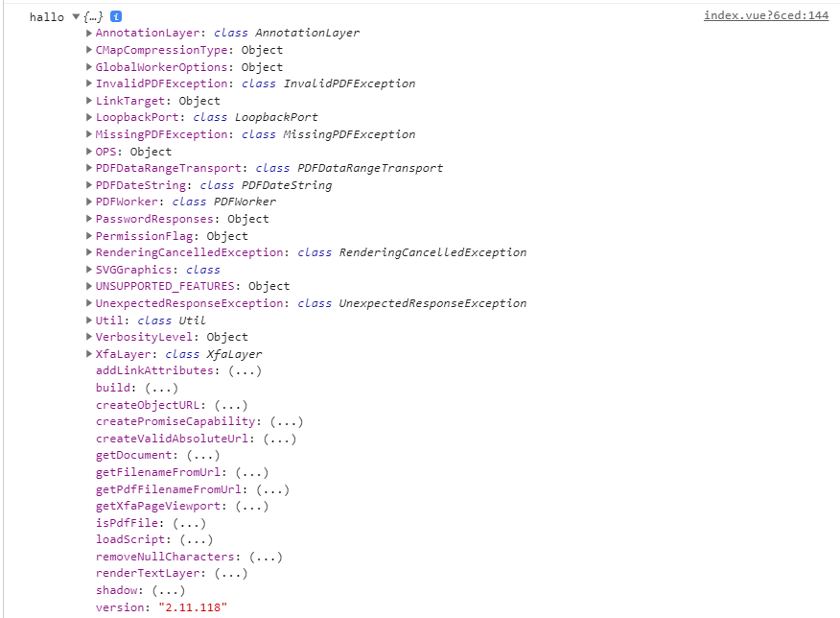Screen dimensions: 840x618
Task: Expand the CMapCompressionType object
Action: [x=88, y=49]
